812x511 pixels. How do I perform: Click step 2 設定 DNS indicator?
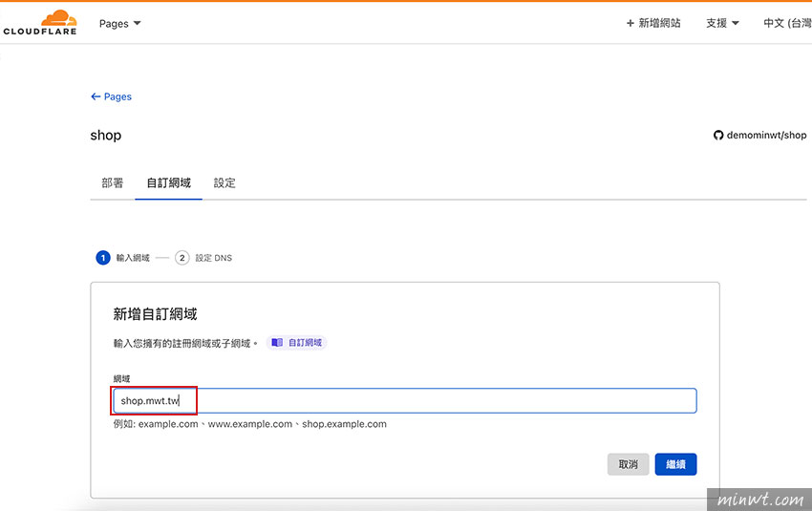(x=203, y=258)
